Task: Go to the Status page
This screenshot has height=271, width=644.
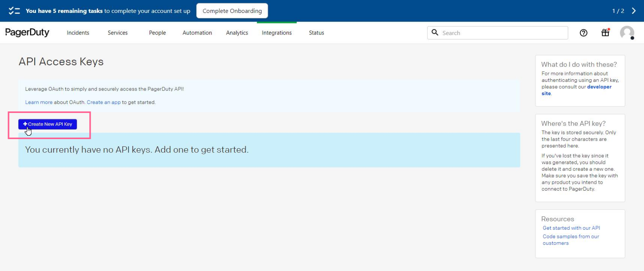Action: pyautogui.click(x=316, y=33)
